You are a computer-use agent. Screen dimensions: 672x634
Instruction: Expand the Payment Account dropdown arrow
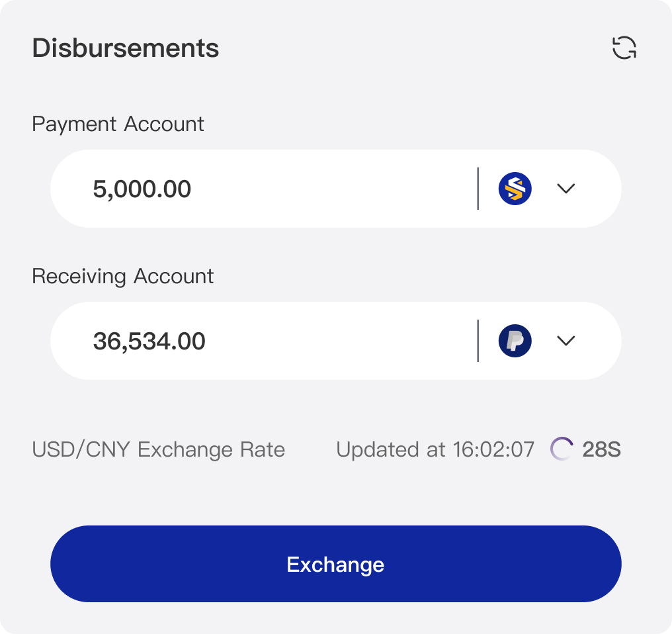pyautogui.click(x=566, y=189)
